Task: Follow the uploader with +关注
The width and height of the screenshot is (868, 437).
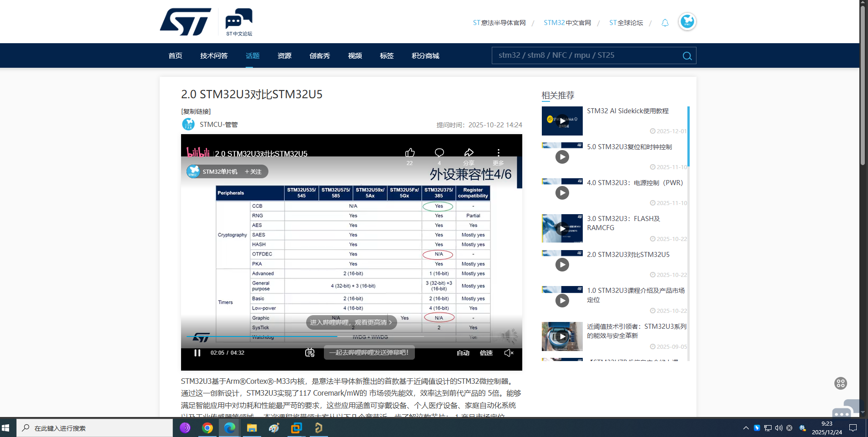Action: (253, 171)
